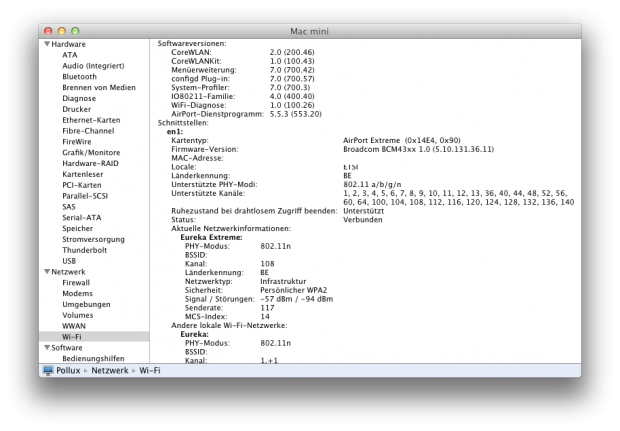Select Speicher in the sidebar
Image resolution: width=620 pixels, height=431 pixels.
pos(78,229)
